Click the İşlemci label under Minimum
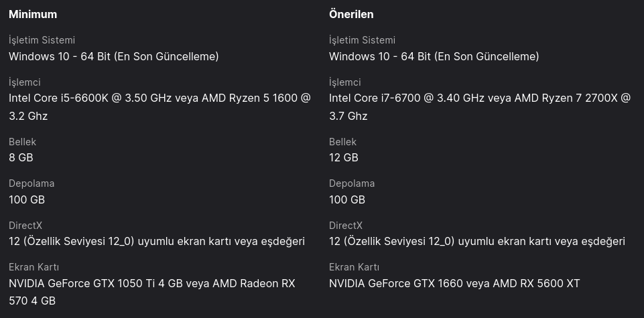644x318 pixels. tap(25, 82)
